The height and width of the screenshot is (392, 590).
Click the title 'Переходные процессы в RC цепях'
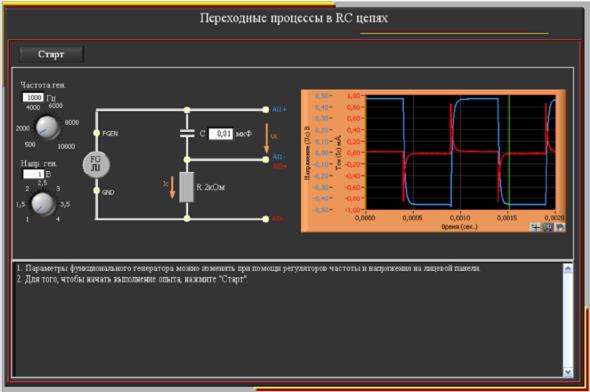coord(294,18)
